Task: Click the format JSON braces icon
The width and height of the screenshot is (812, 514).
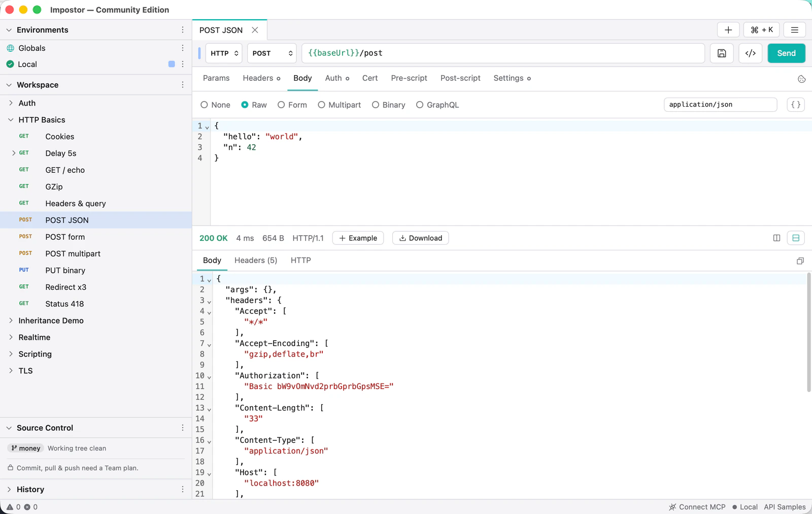Action: (x=796, y=105)
